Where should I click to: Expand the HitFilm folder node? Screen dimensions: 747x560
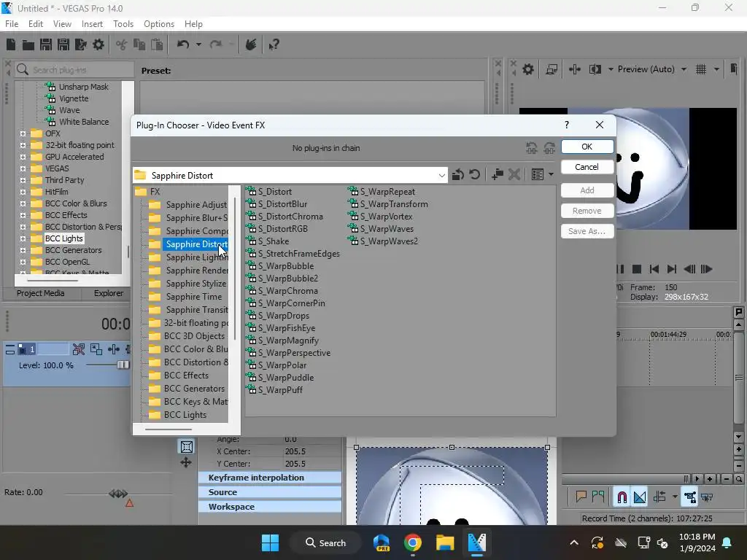[23, 192]
